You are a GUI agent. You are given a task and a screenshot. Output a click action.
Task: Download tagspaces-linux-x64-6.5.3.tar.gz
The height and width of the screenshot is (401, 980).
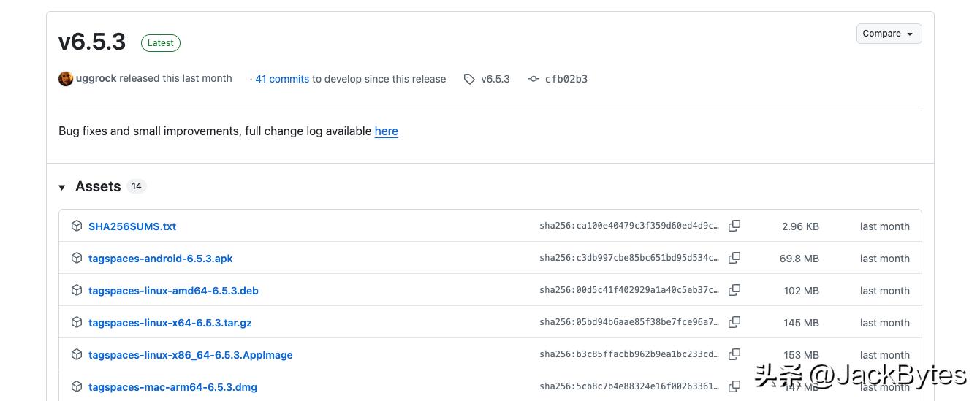tap(170, 323)
